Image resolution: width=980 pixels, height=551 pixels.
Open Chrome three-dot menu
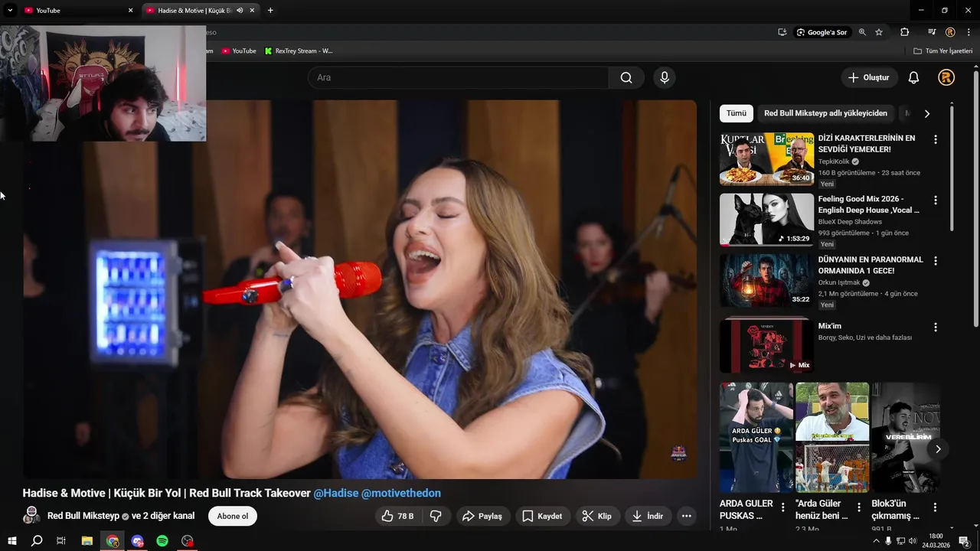click(969, 32)
